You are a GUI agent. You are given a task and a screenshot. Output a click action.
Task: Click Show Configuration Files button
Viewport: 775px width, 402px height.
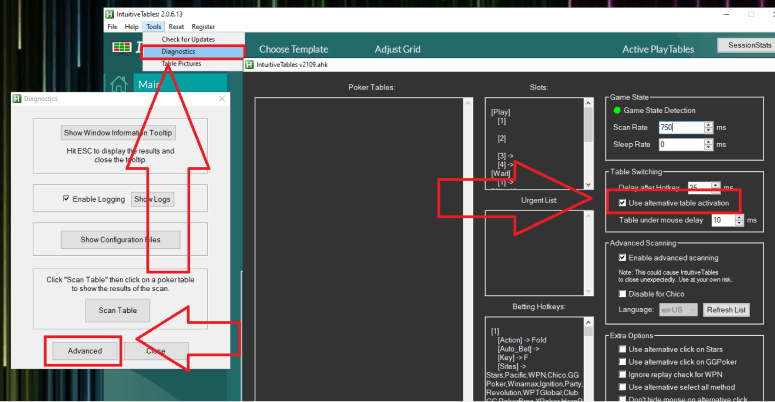coord(121,239)
